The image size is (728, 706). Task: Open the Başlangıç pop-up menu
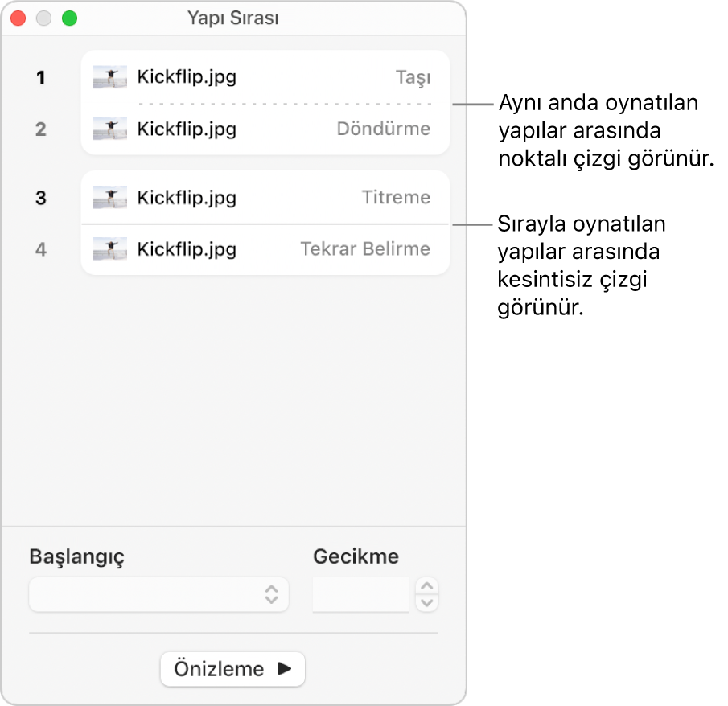158,594
